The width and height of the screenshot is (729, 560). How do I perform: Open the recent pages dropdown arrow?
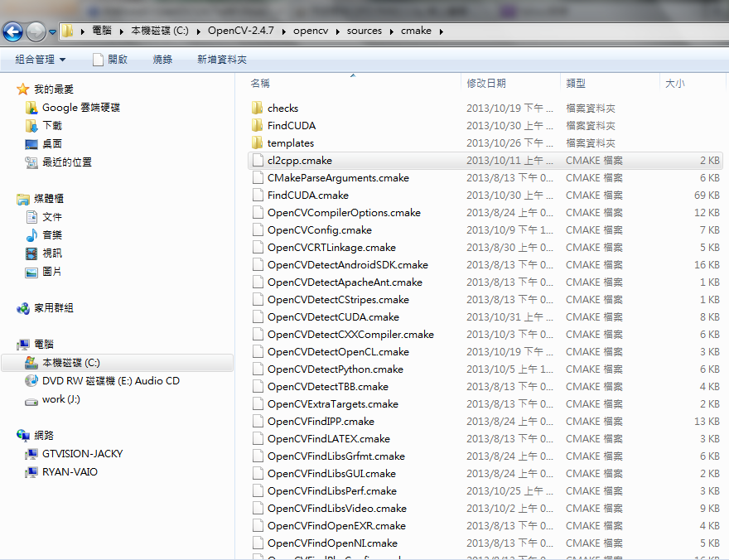click(52, 32)
